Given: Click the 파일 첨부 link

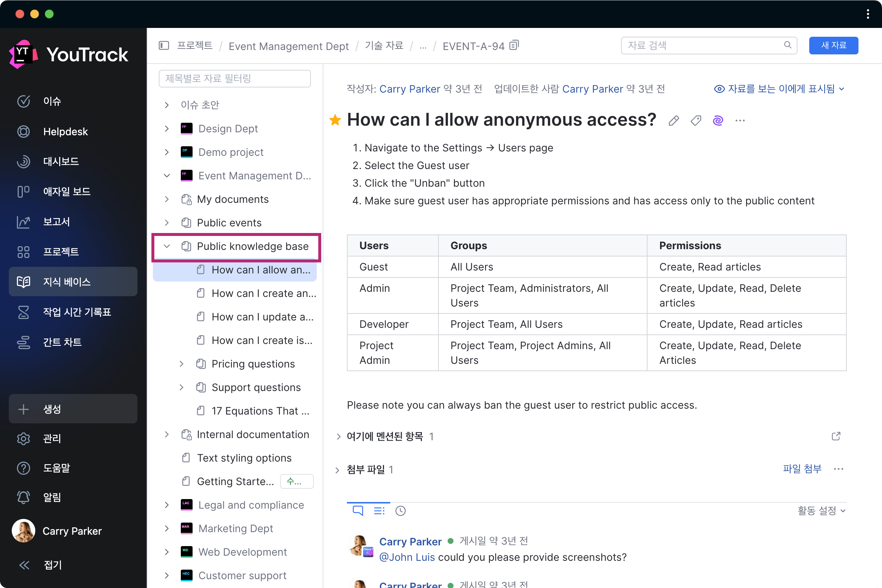Looking at the screenshot, I should click(x=802, y=469).
